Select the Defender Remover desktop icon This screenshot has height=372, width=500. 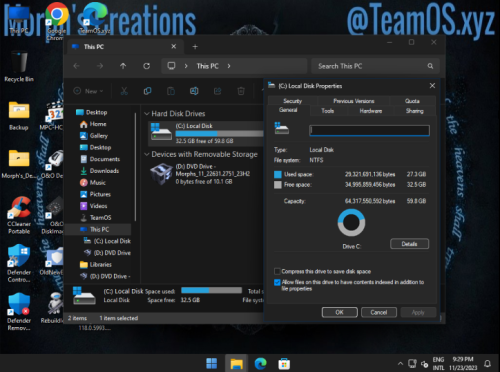click(x=19, y=312)
